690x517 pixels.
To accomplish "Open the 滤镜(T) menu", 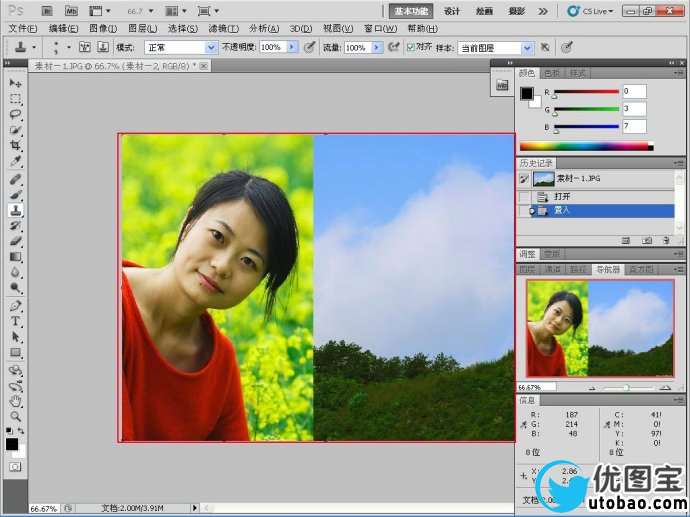I will [x=224, y=29].
